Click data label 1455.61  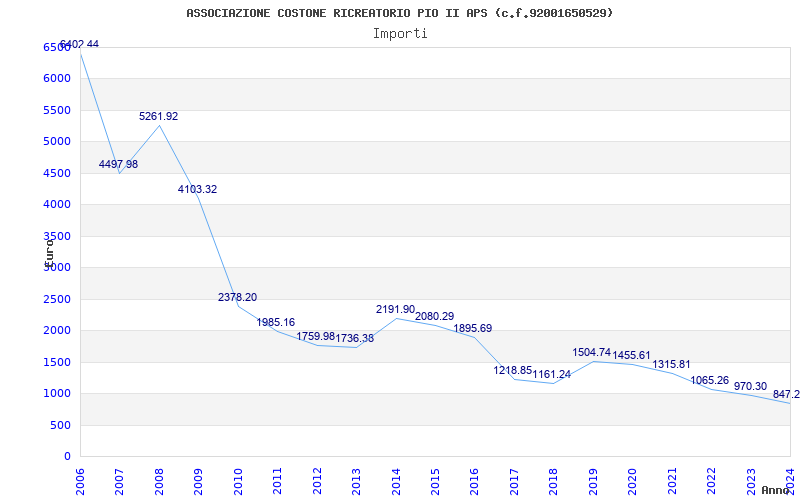(632, 356)
